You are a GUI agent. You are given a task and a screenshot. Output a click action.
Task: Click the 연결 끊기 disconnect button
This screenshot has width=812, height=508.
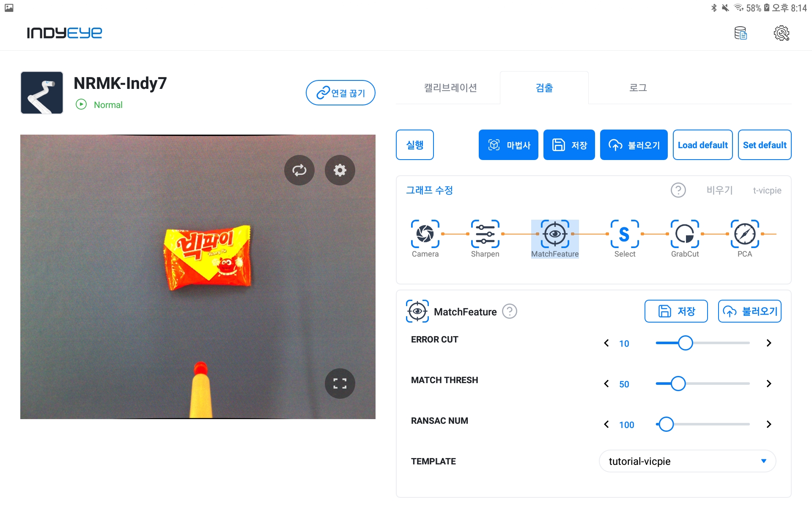(x=340, y=93)
